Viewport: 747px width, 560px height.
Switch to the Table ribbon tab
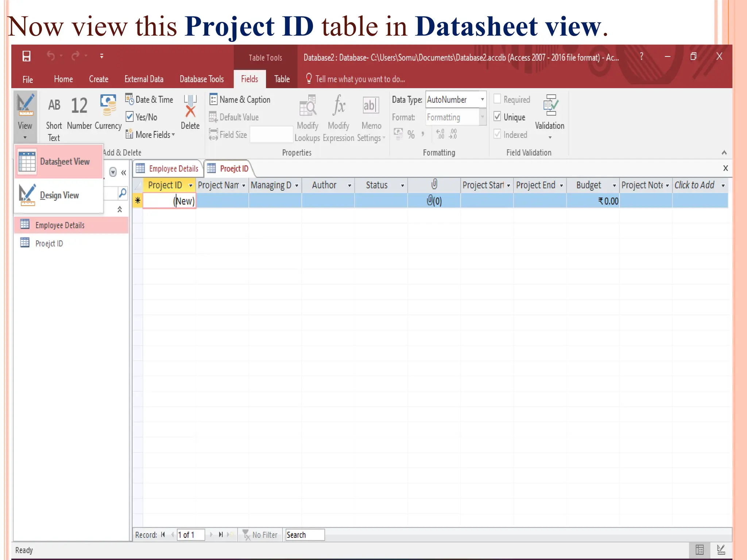[282, 79]
